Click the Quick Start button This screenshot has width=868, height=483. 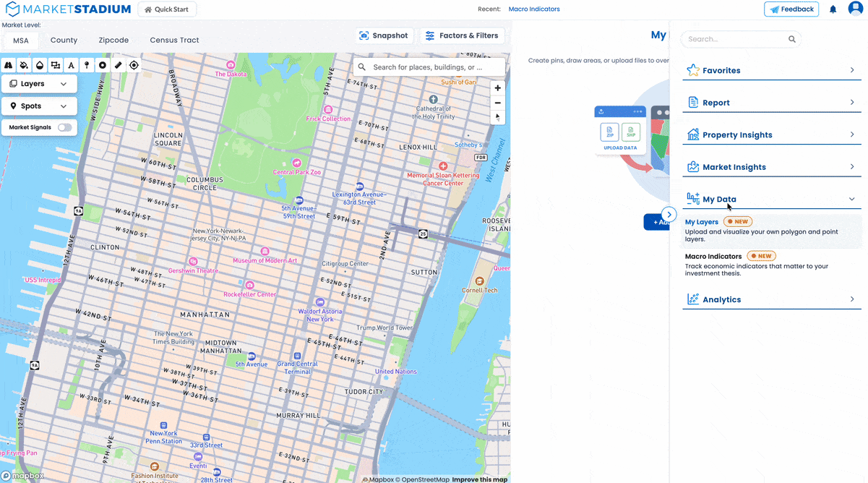coord(167,9)
